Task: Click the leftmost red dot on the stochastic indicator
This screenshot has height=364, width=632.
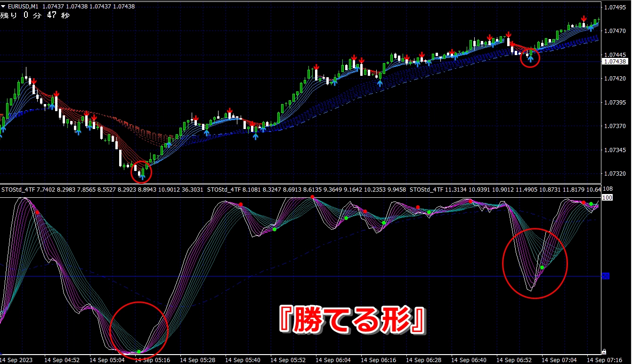Action: pyautogui.click(x=37, y=213)
